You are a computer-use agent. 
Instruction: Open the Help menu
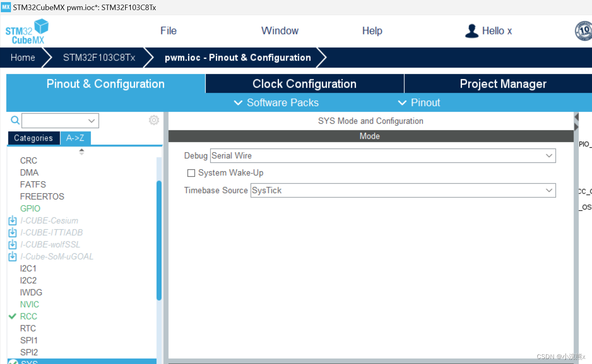click(x=372, y=31)
